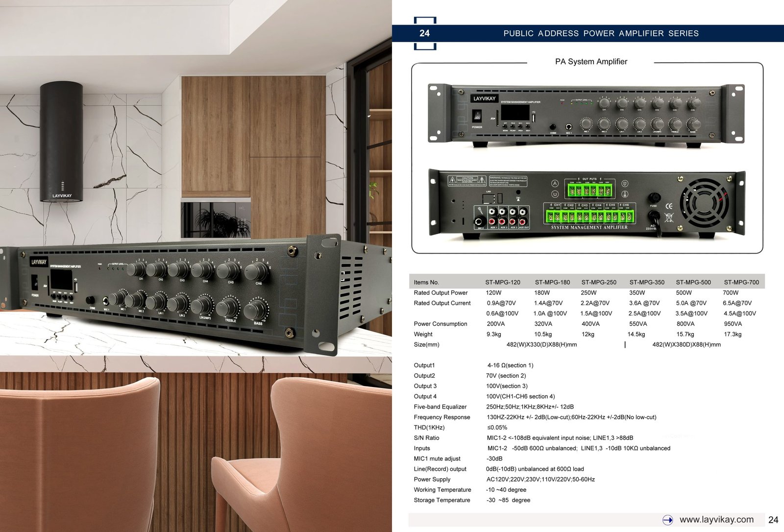Click the 700W rated output power value

[x=731, y=292]
